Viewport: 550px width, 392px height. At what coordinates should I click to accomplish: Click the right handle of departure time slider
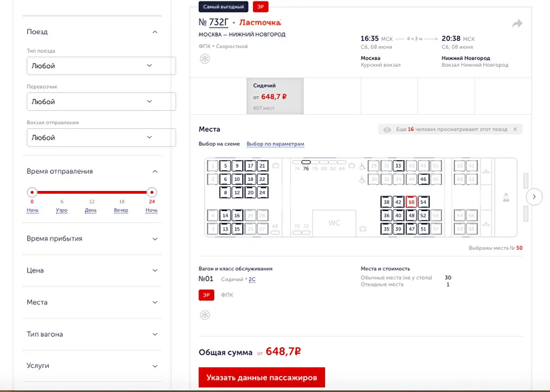pyautogui.click(x=152, y=192)
